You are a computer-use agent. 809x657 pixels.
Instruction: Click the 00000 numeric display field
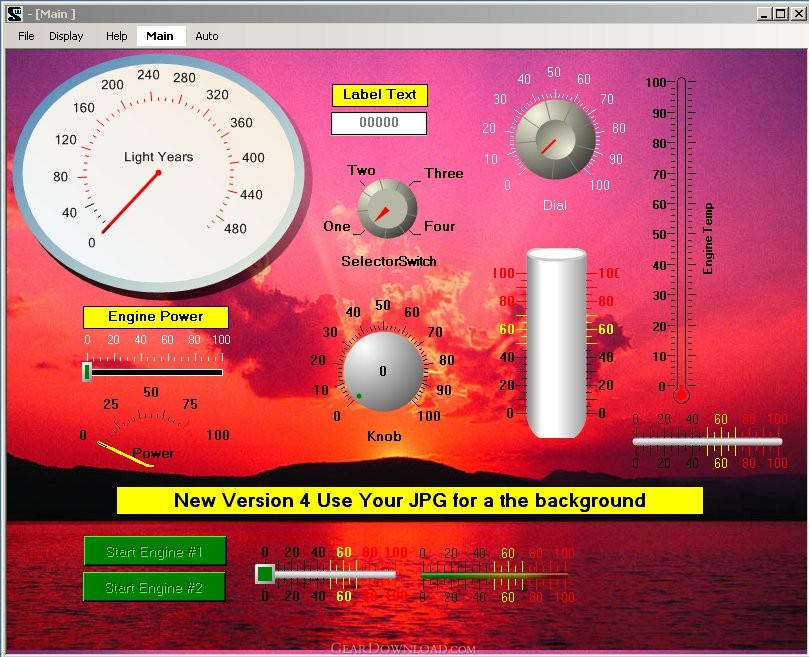click(379, 123)
